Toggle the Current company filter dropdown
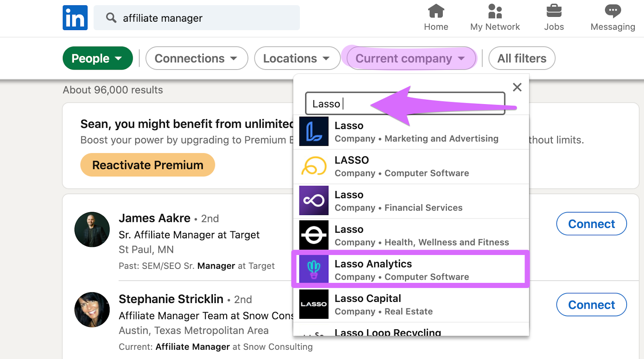The height and width of the screenshot is (359, 644). coord(411,58)
